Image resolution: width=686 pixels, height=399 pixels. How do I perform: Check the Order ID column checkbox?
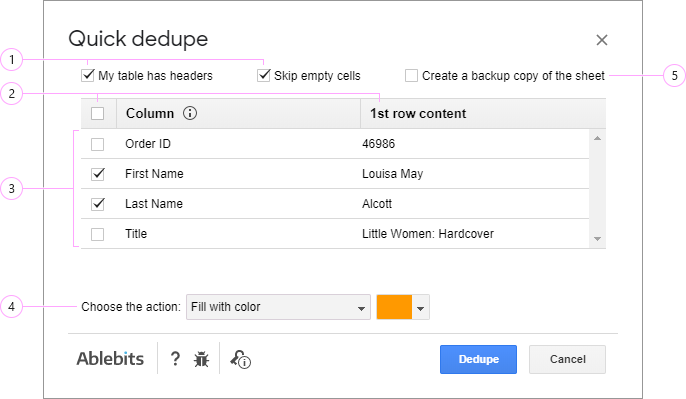point(98,144)
